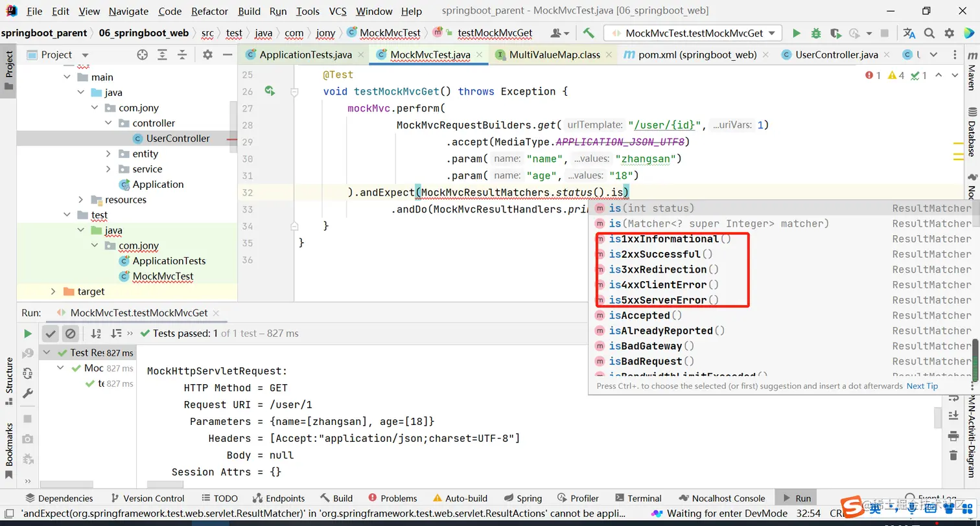The width and height of the screenshot is (980, 526).
Task: Open run configuration dropdown MockMvcTest.testMockMvcGet
Action: (x=693, y=33)
